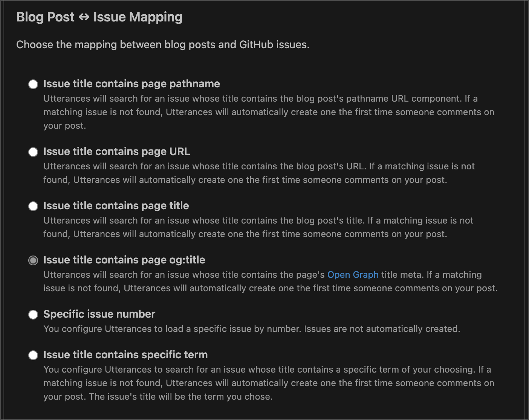This screenshot has width=529, height=420.
Task: Select the 'Specific issue number' radio button
Action: (33, 314)
